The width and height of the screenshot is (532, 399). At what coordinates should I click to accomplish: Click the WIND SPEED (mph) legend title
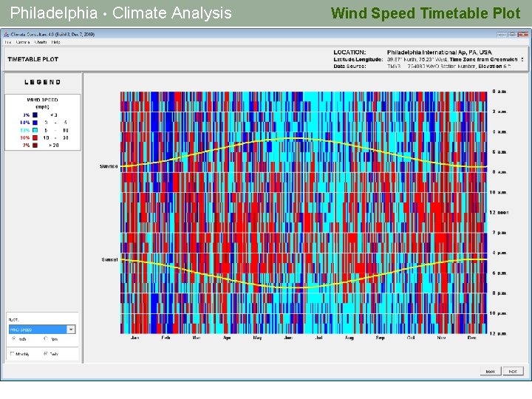pyautogui.click(x=42, y=103)
